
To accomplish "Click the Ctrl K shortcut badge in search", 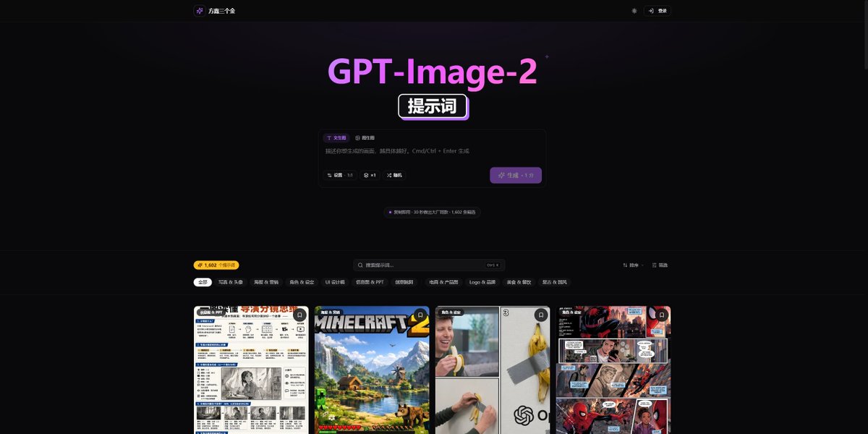I will [492, 265].
